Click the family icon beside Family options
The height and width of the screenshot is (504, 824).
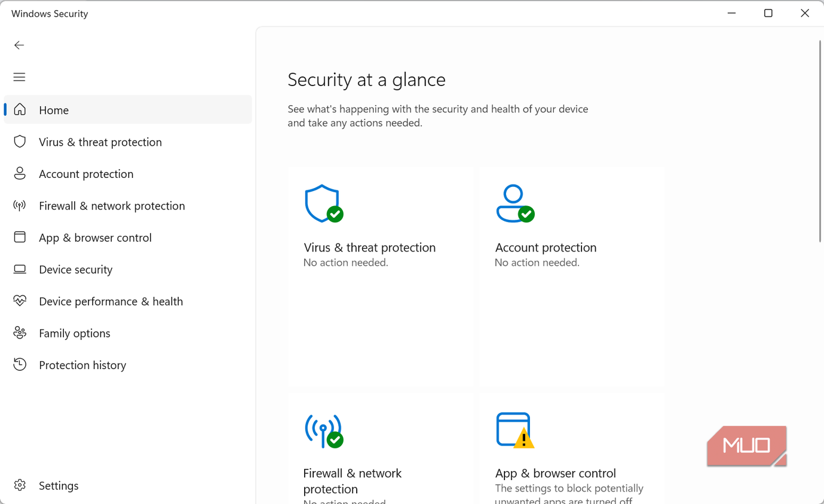click(x=20, y=333)
